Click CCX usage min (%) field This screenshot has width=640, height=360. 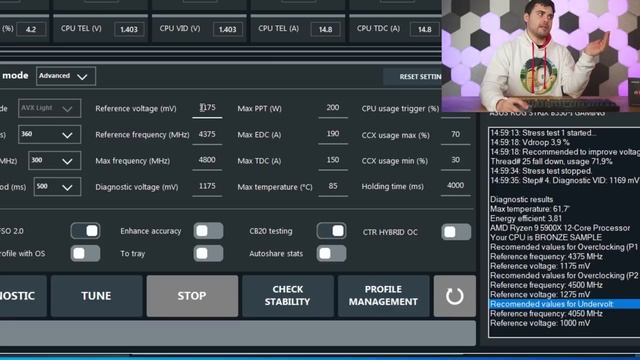[x=456, y=161]
